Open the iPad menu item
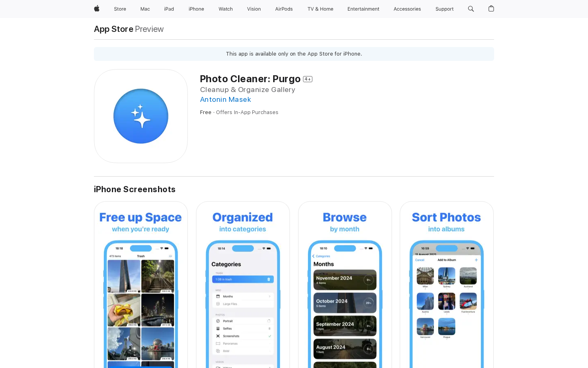This screenshot has height=368, width=588. click(x=169, y=9)
